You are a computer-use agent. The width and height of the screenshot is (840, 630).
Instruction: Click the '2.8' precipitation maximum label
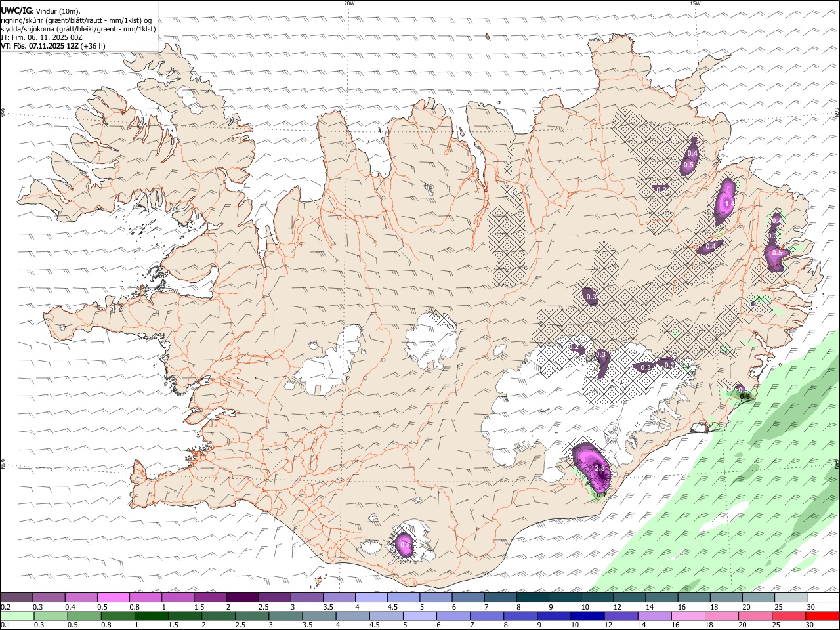tap(599, 468)
